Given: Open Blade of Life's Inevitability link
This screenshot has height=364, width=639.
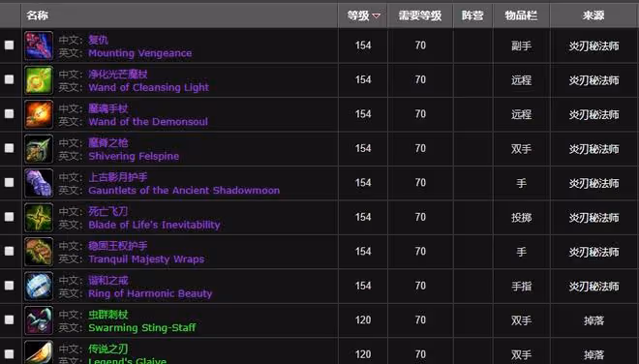Looking at the screenshot, I should tap(154, 225).
